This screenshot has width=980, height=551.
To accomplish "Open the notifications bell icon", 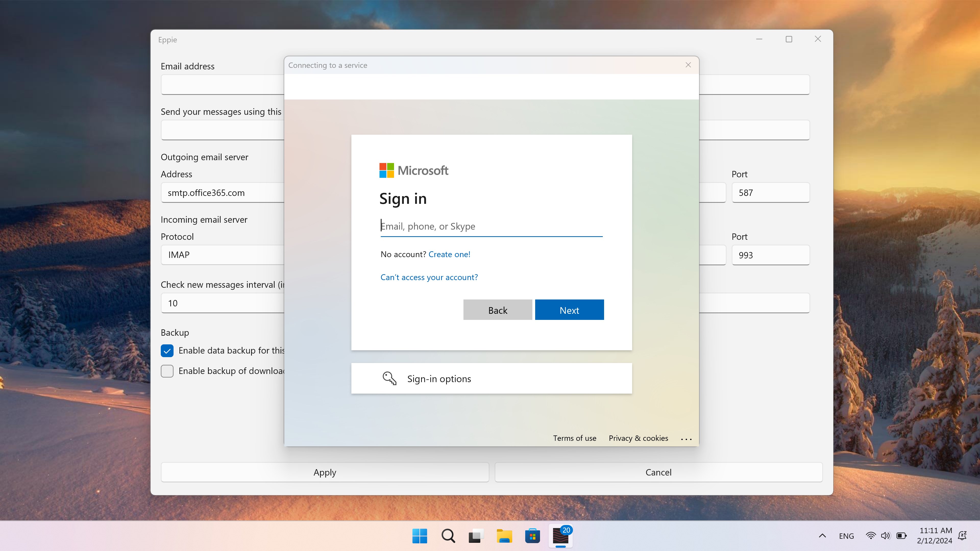I will 962,536.
